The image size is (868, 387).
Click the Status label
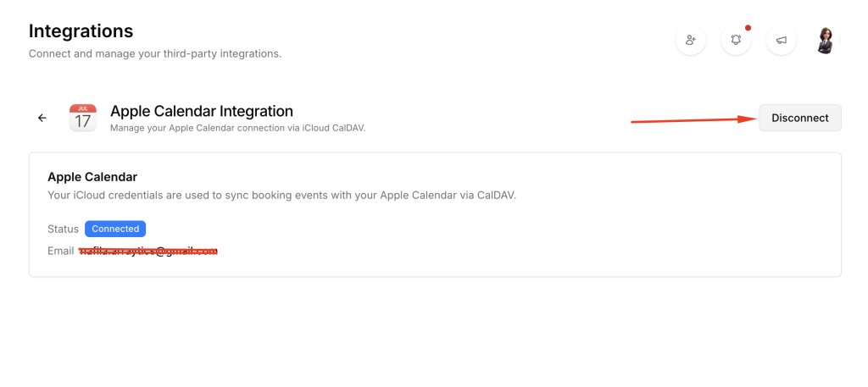pyautogui.click(x=63, y=229)
